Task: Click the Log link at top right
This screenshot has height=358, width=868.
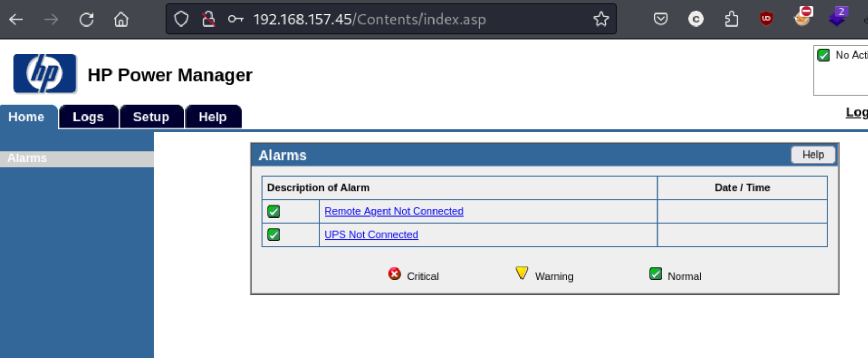Action: [857, 112]
